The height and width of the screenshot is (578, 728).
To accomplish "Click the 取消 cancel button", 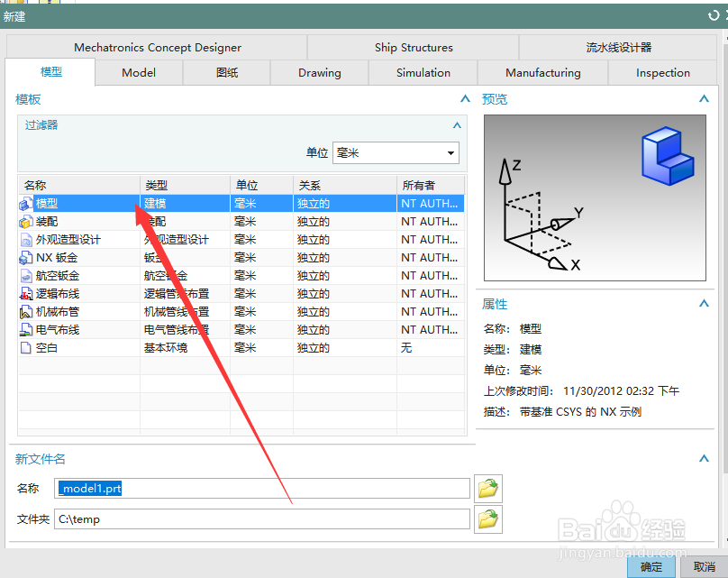I will [706, 568].
